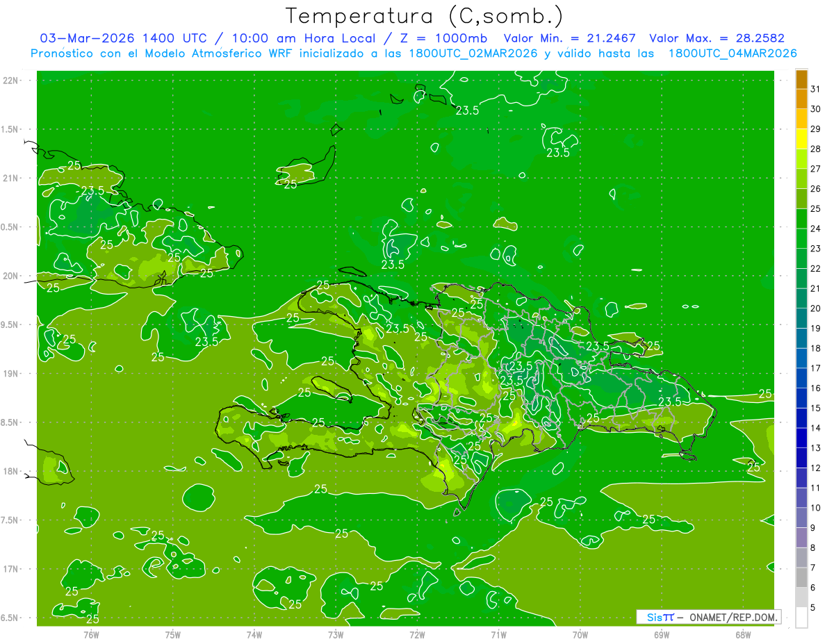Click the '74W' longitude axis label
This screenshot has width=834, height=644.
[254, 634]
